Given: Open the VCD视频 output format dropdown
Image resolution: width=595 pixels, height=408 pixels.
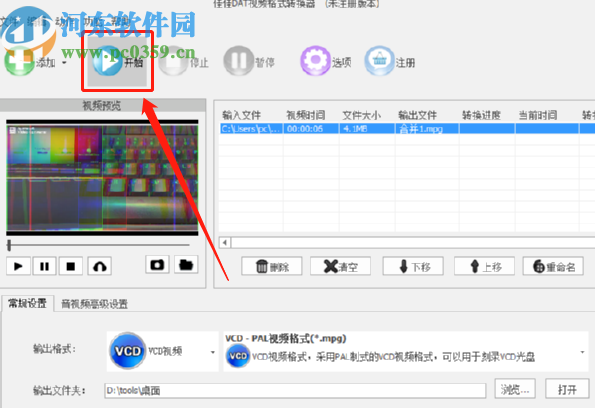Looking at the screenshot, I should pos(212,352).
